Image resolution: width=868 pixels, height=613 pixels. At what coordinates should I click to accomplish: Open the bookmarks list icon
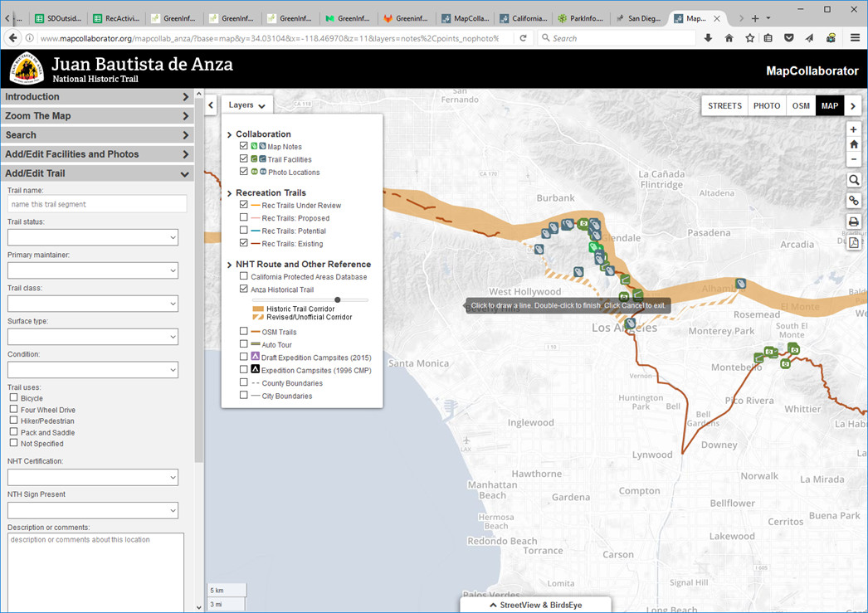[x=768, y=38]
